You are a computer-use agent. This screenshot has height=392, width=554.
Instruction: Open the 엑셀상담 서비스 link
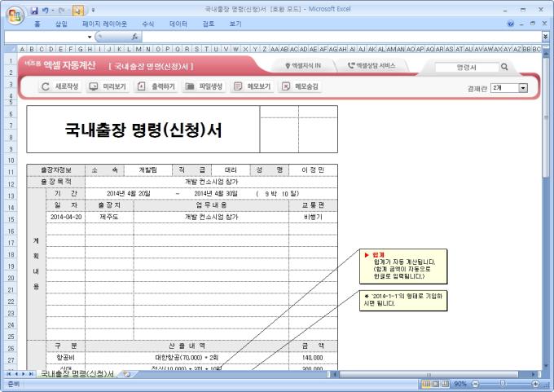click(372, 66)
